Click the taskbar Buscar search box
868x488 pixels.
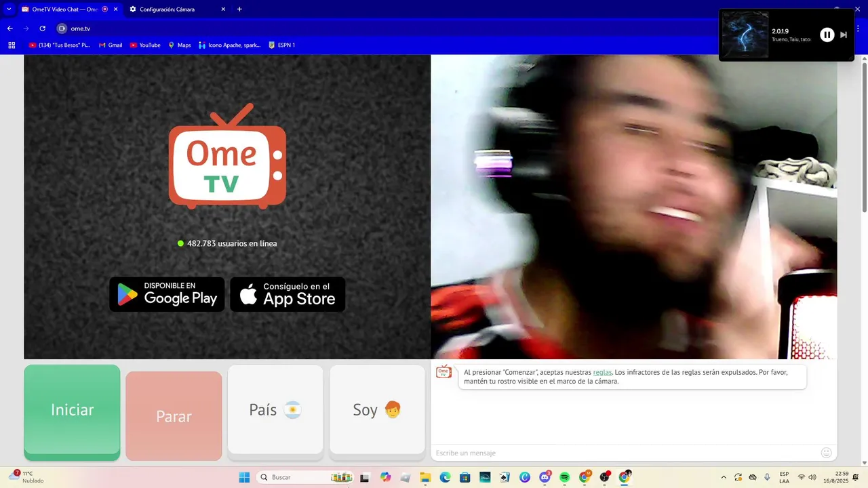(x=307, y=477)
